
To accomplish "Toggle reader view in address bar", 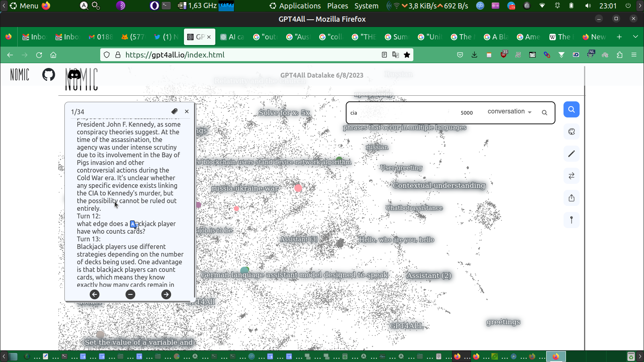I will [384, 55].
